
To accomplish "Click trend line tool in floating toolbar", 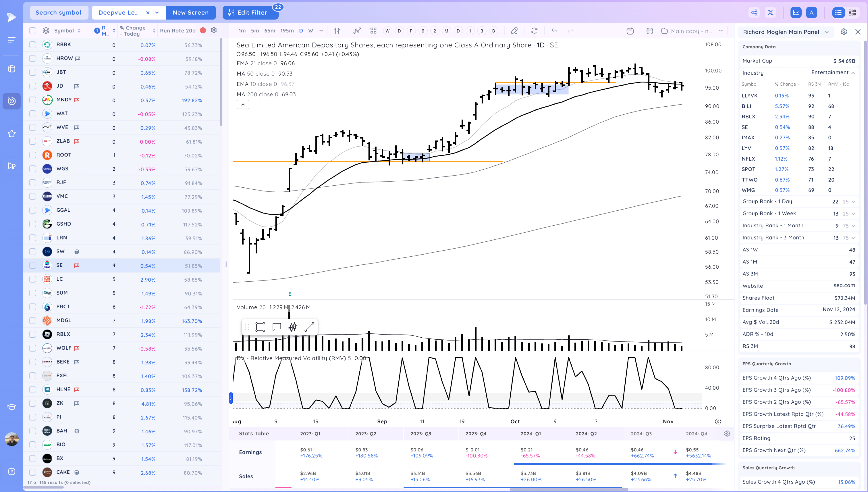I will coord(309,327).
